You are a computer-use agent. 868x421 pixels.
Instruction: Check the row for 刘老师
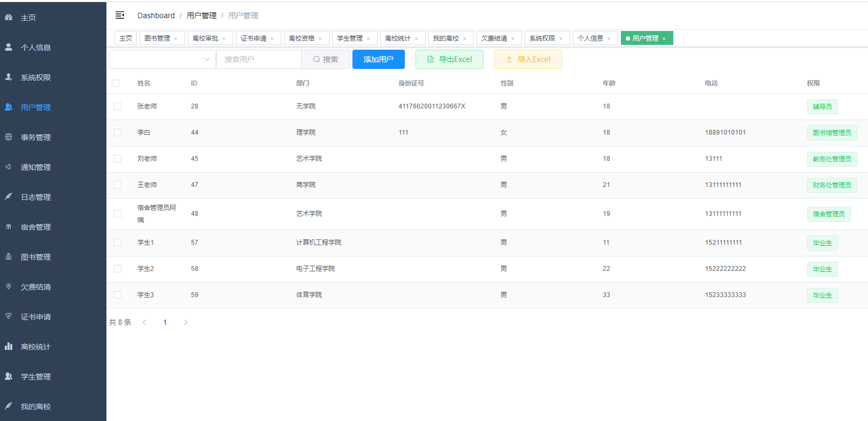click(x=118, y=159)
